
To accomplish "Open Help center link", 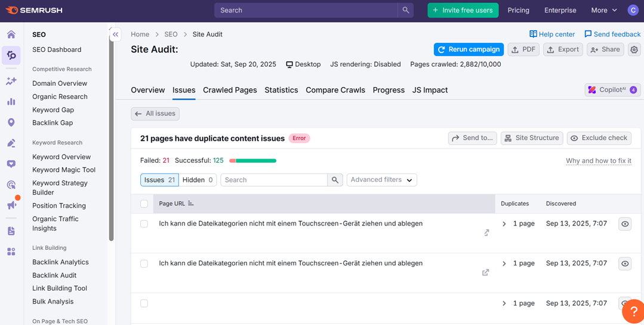I will [552, 34].
